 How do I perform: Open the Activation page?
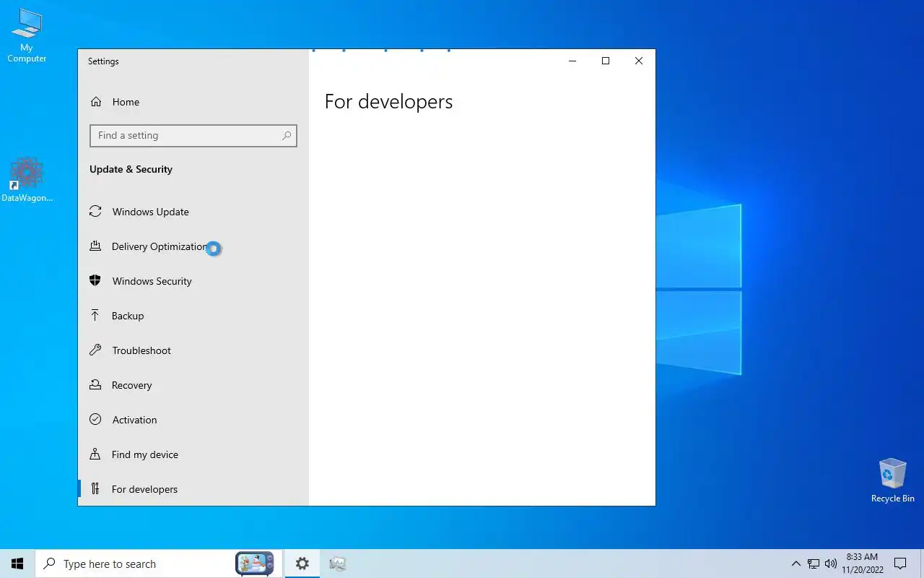pos(193,420)
